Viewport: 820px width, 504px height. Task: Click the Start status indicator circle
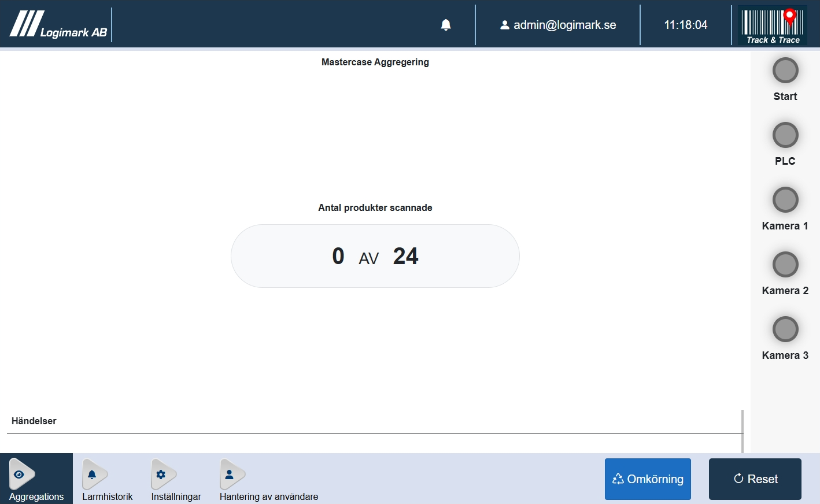785,71
